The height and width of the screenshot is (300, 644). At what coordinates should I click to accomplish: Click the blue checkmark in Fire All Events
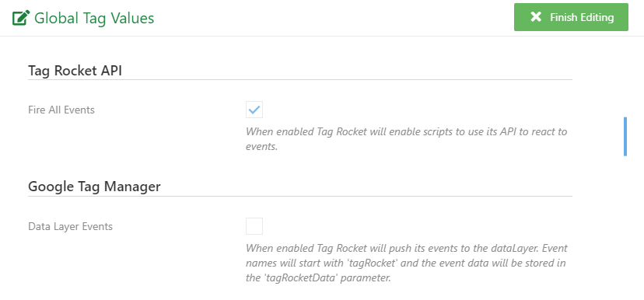click(254, 110)
